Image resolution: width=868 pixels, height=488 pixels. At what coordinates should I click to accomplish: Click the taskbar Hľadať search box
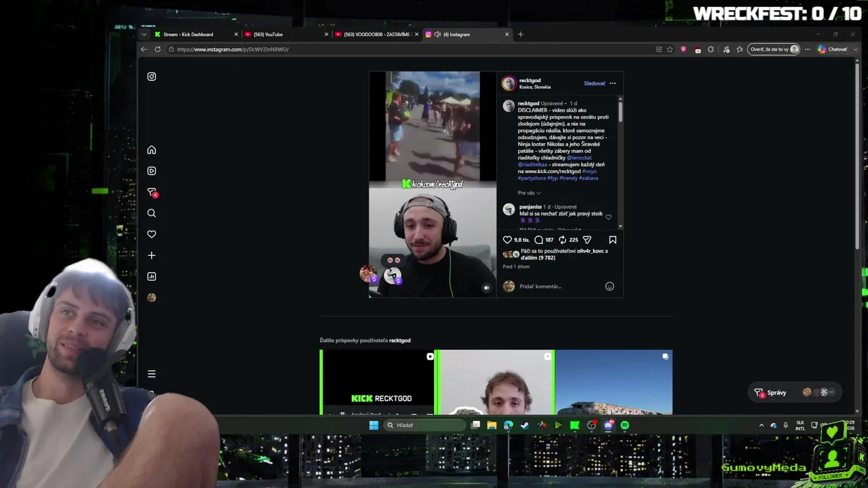[x=426, y=426]
